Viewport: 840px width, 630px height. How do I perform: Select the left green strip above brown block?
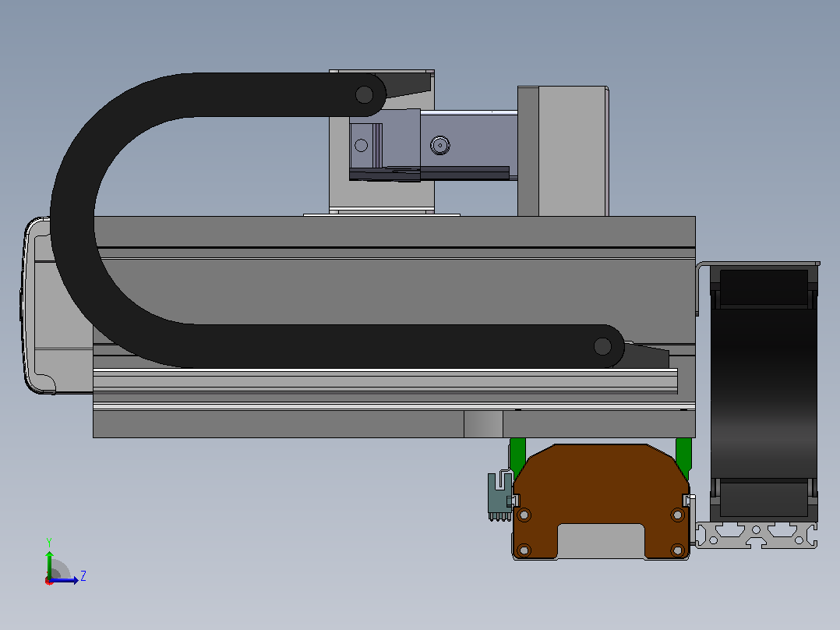point(517,456)
